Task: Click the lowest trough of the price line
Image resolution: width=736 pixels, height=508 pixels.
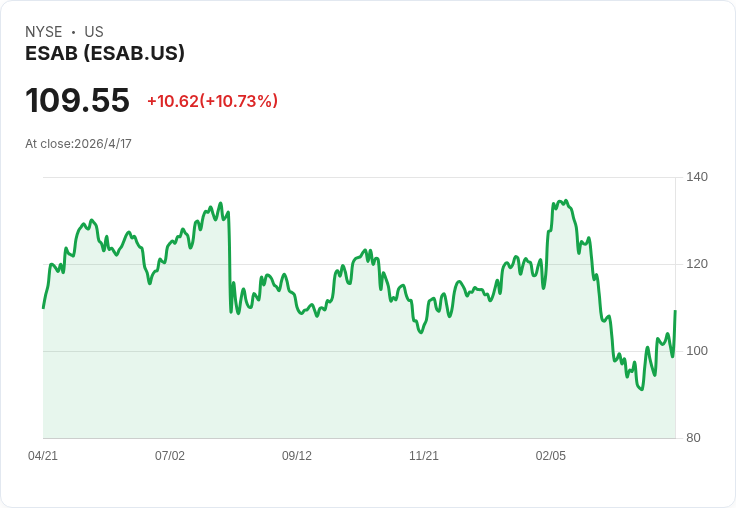Action: point(642,389)
